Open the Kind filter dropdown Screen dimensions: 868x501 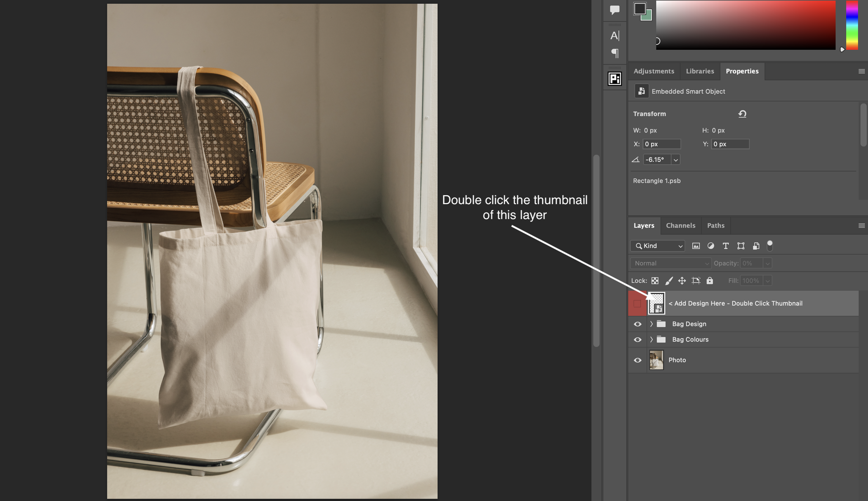click(x=658, y=246)
